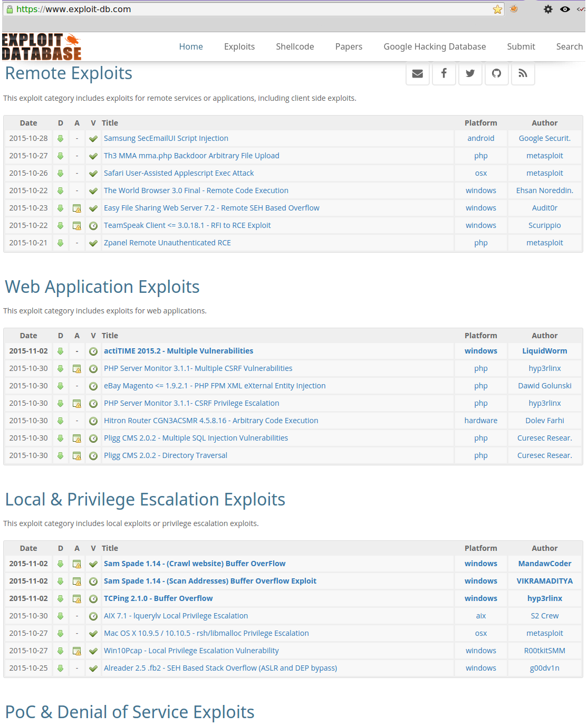Open TCPing 2.1.0 Buffer Overflow link
This screenshot has width=588, height=725.
click(158, 598)
